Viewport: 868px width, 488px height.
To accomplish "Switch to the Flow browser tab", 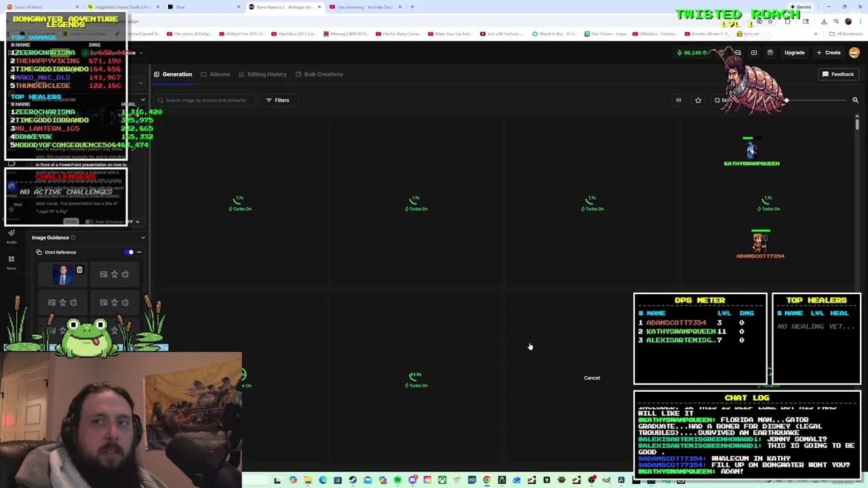I will coord(203,7).
